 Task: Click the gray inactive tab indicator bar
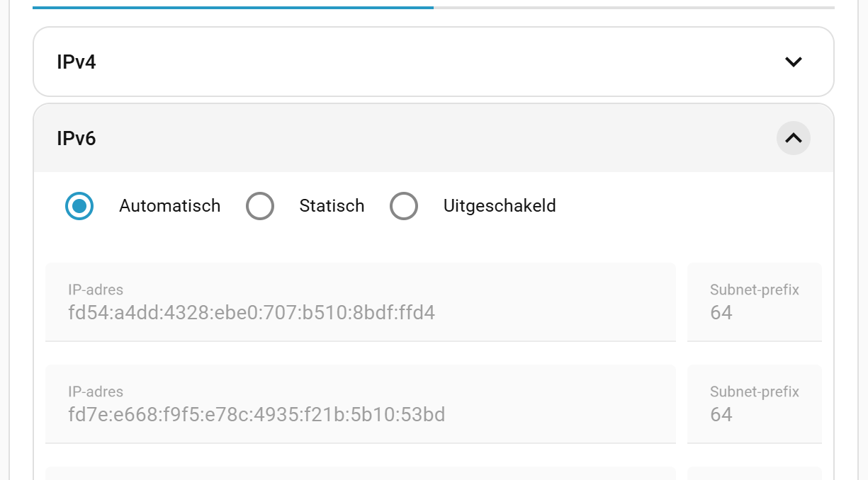coord(633,7)
